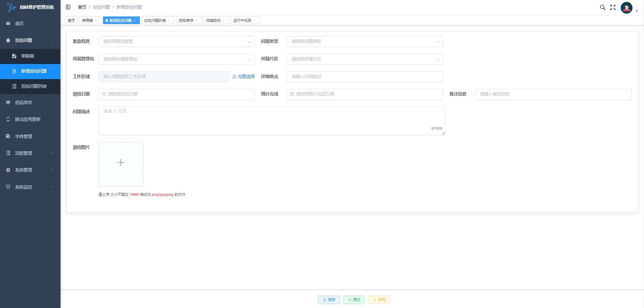Click the 保存 save button
The image size is (644, 308).
(329, 300)
